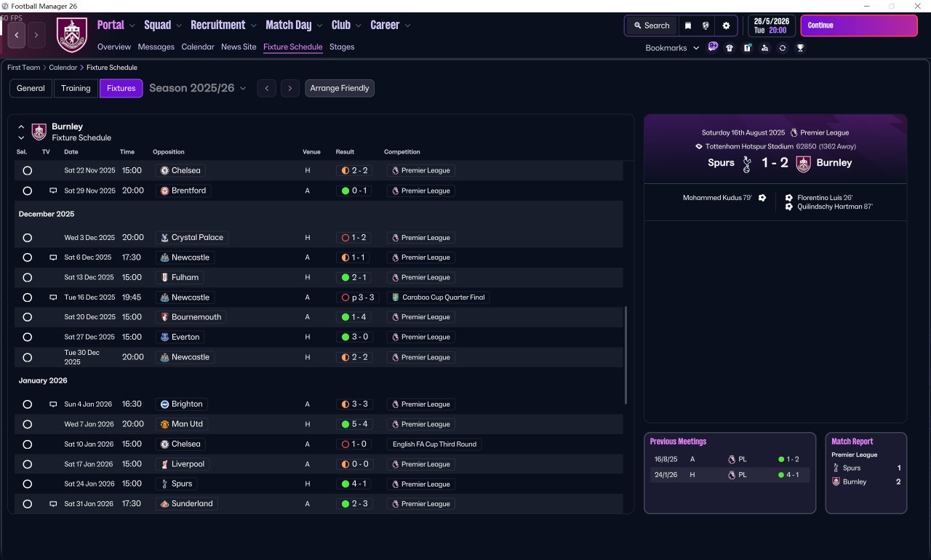
Task: Open the trophy icon shortcut
Action: click(800, 48)
